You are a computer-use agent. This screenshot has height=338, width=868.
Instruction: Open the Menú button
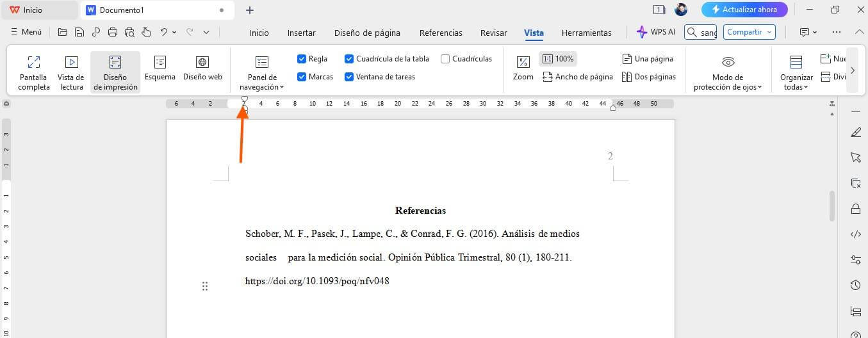click(x=26, y=32)
